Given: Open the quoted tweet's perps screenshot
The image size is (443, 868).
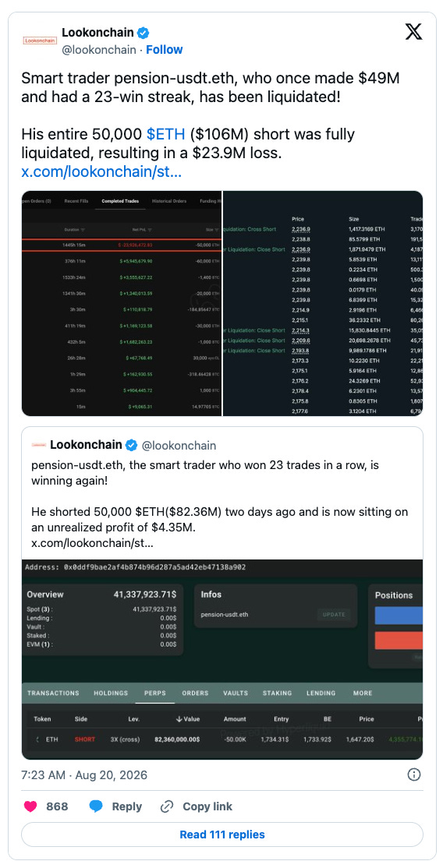Looking at the screenshot, I should 221,659.
